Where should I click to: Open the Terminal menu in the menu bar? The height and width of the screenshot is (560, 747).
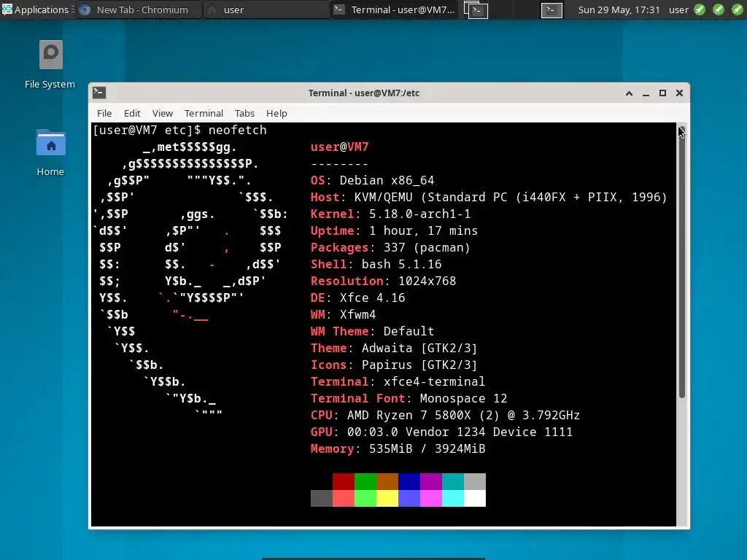204,113
